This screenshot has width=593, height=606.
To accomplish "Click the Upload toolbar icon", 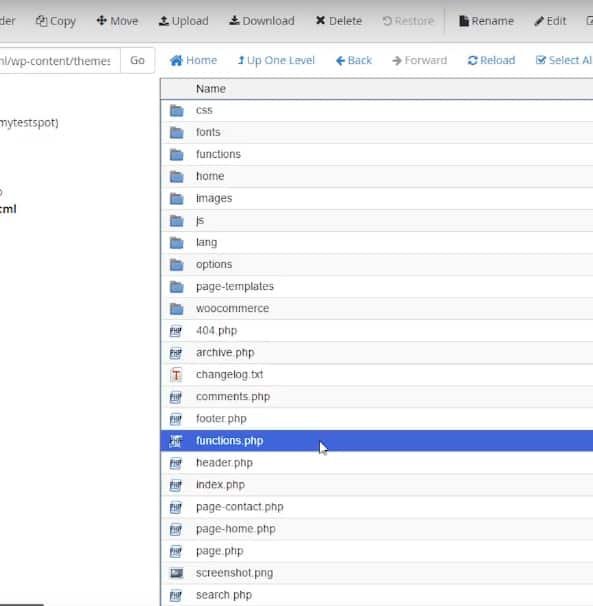I will point(164,20).
